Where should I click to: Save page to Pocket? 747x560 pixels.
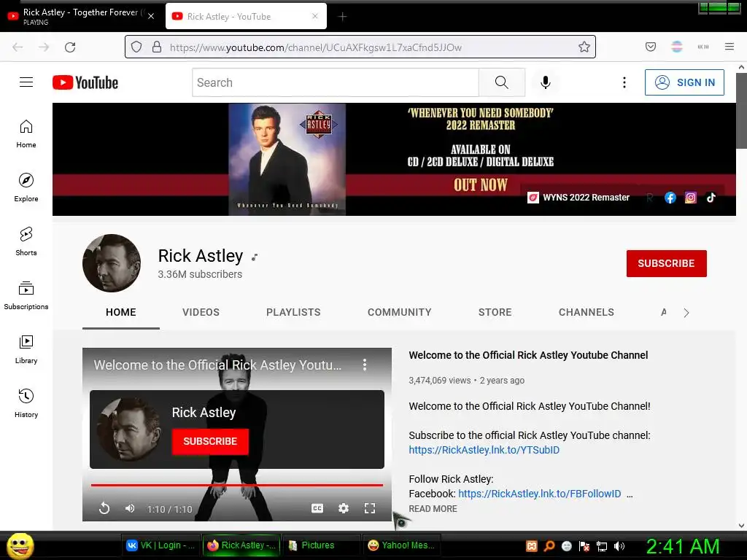point(650,47)
